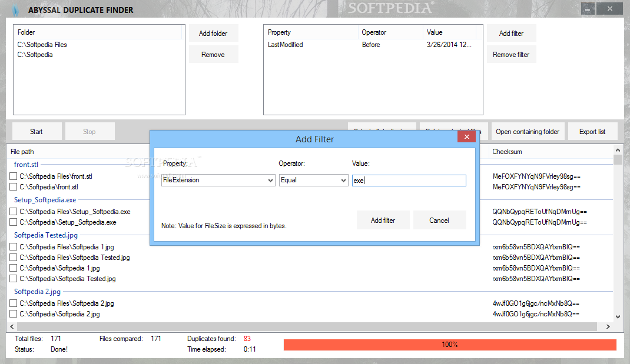Click the results list scroll up arrow

click(x=618, y=150)
